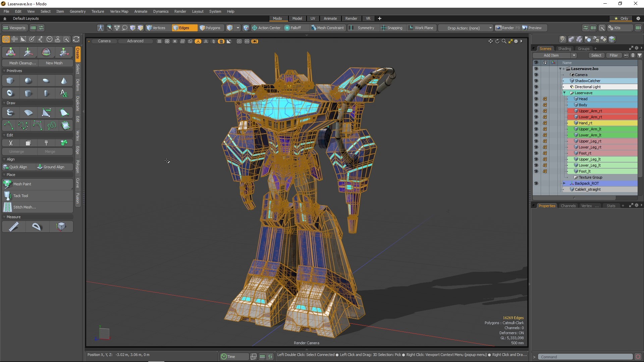Select the Sphere primitive tool

28,80
